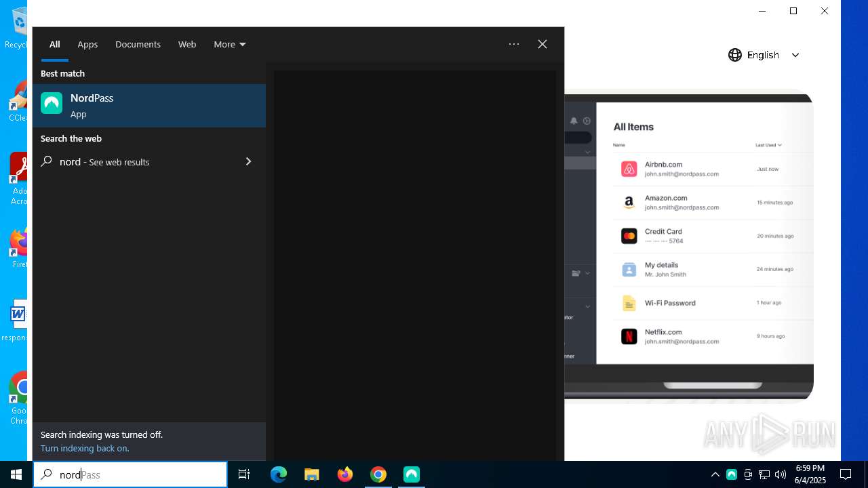Maximize the NordPass window
The width and height of the screenshot is (868, 488).
(793, 11)
